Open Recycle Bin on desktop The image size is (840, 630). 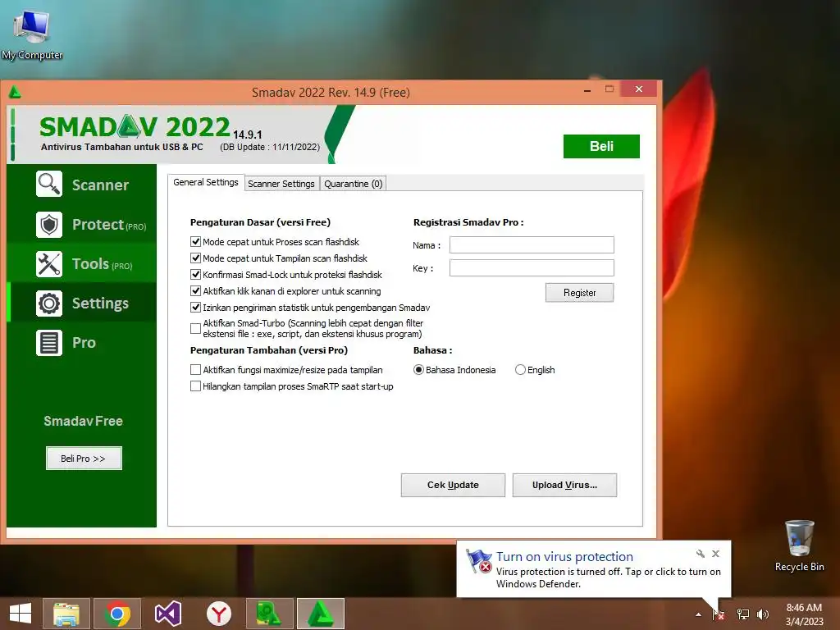pyautogui.click(x=799, y=546)
